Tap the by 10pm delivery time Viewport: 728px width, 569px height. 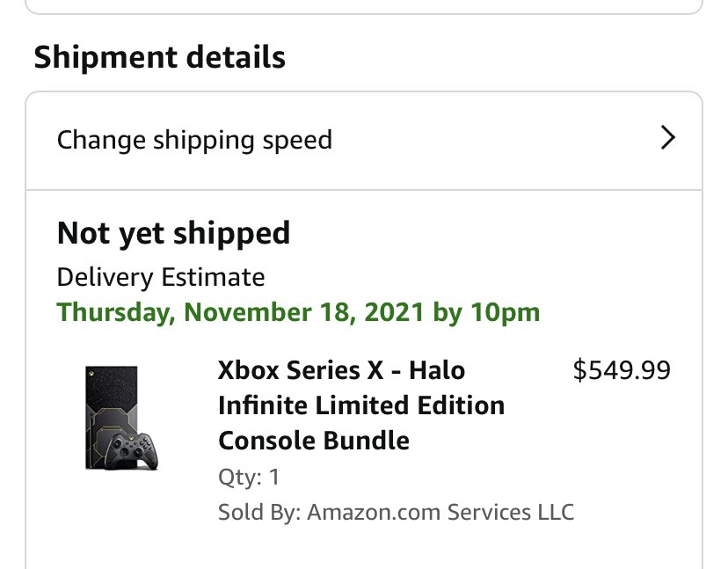pos(486,312)
